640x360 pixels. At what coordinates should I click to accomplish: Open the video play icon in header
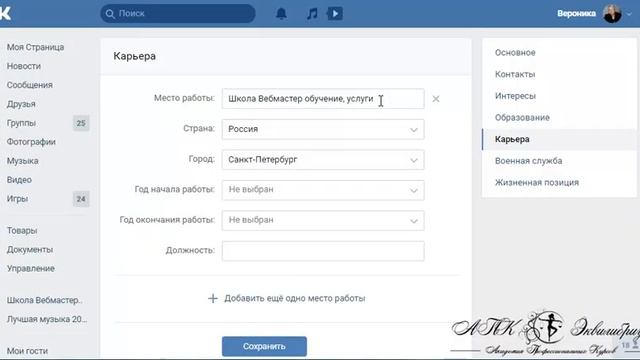pos(335,13)
